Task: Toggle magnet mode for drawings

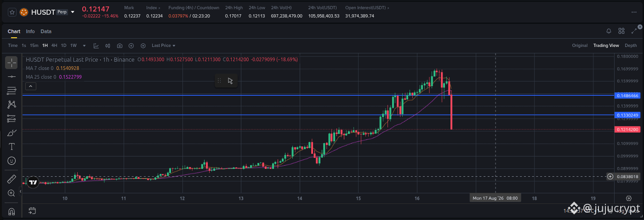Action: point(11,211)
